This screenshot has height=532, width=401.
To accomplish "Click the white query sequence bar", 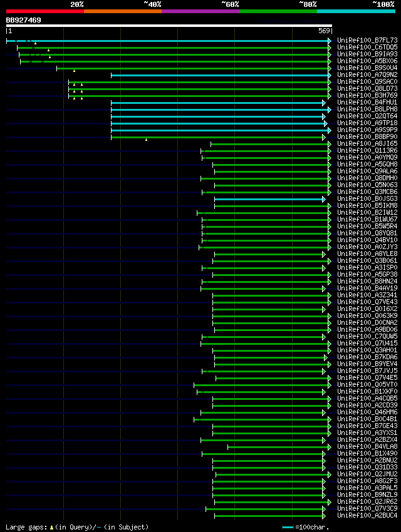I will [169, 26].
